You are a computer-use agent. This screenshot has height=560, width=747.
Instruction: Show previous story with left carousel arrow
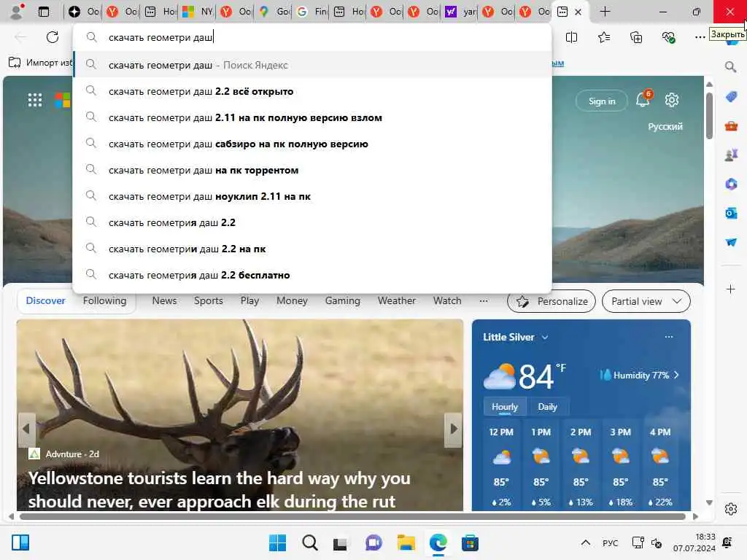coord(27,429)
